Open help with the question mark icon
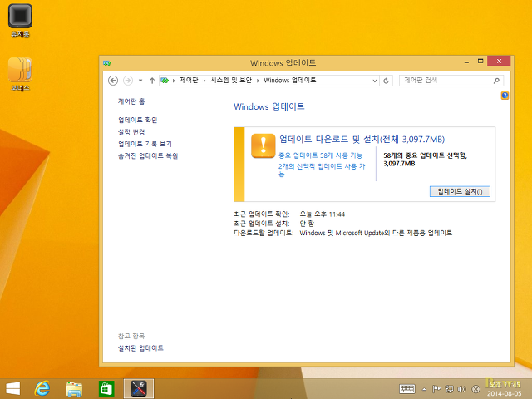 [505, 96]
